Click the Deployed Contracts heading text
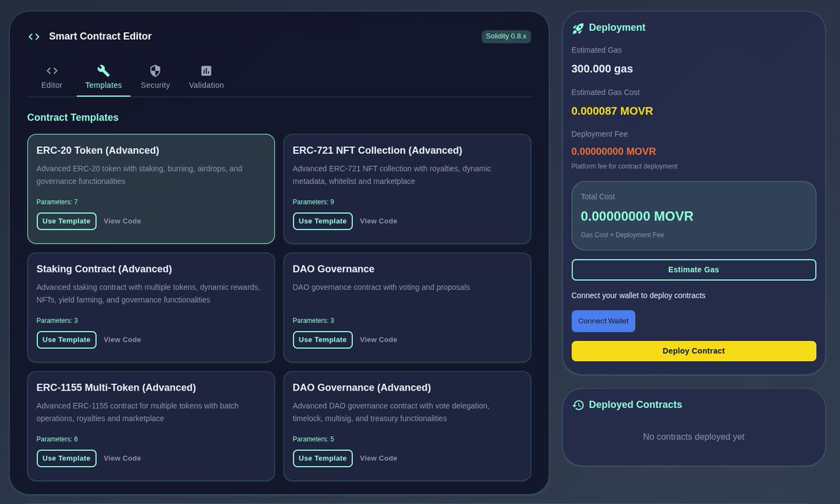The width and height of the screenshot is (840, 504). (636, 405)
